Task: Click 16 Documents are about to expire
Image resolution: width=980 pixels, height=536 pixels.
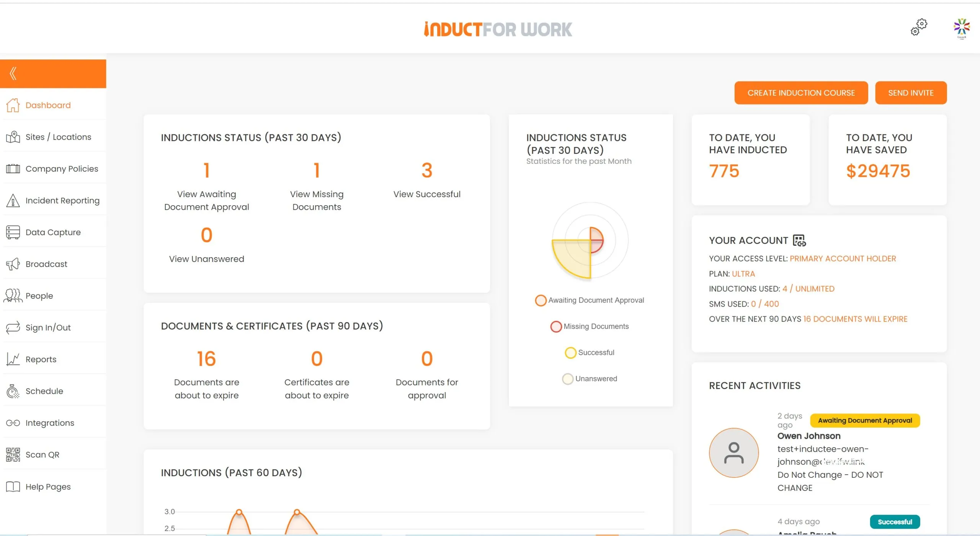Action: (206, 375)
